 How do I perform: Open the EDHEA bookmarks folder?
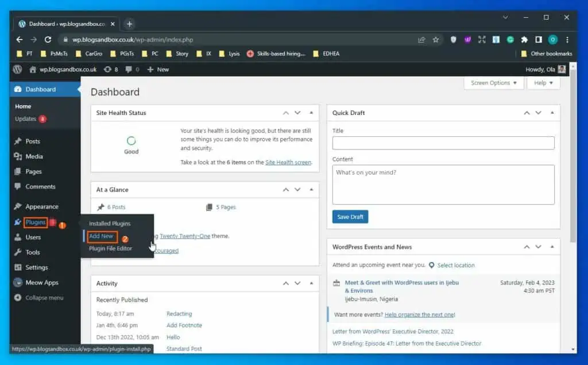(326, 53)
